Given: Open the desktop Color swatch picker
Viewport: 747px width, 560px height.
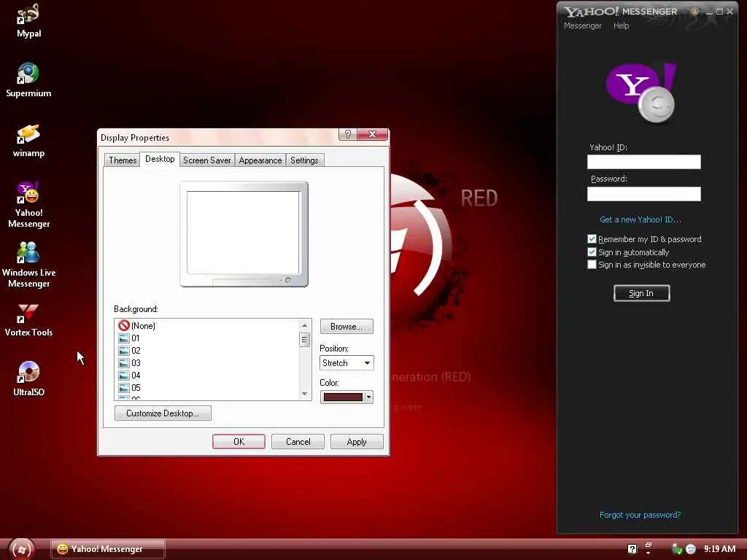Looking at the screenshot, I should [x=343, y=397].
